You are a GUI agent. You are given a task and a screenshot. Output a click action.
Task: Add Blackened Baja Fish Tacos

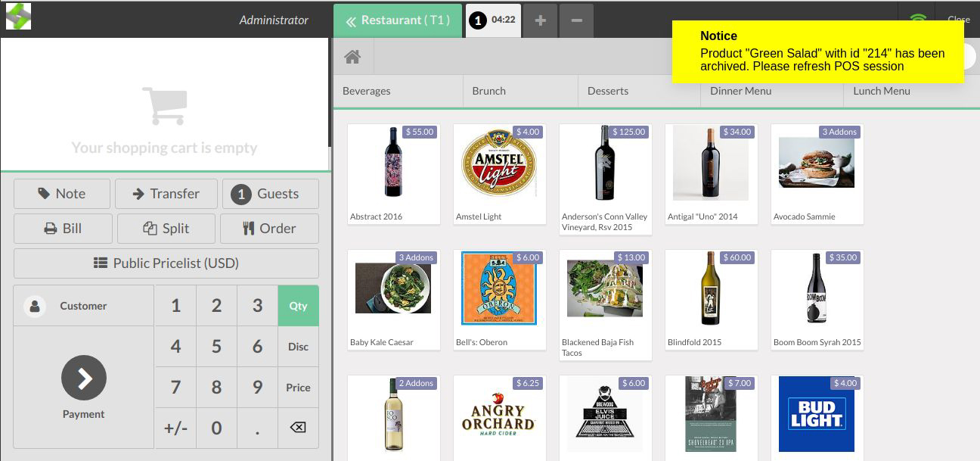pos(606,305)
